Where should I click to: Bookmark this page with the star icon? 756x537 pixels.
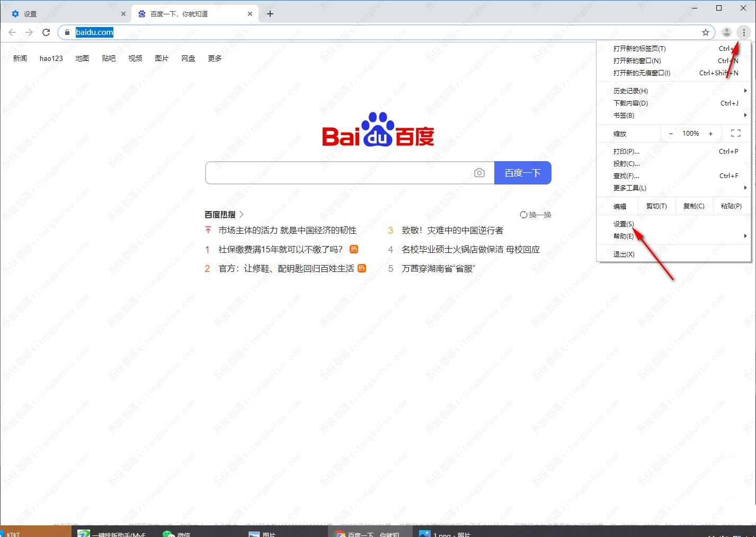706,32
